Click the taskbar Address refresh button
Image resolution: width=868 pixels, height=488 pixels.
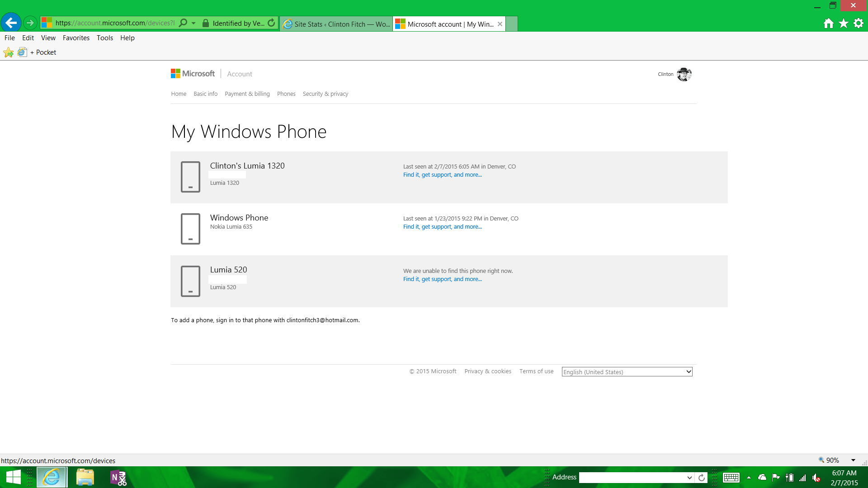coord(702,478)
